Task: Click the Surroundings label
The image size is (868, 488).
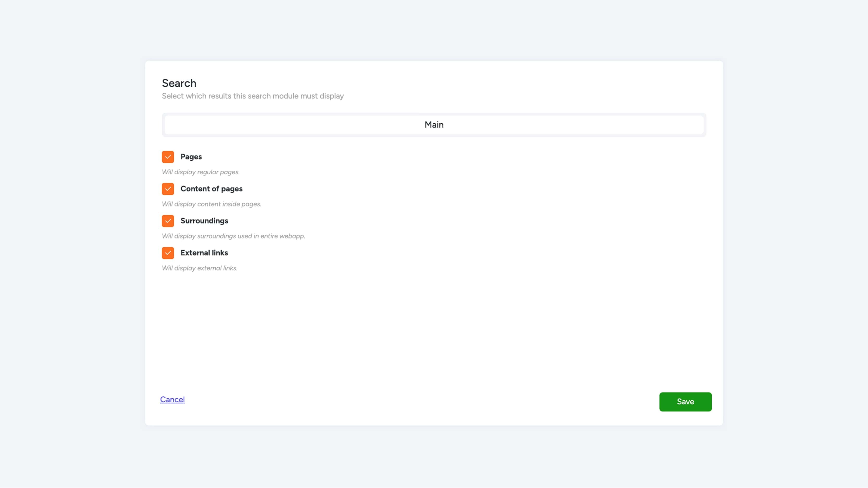Action: pos(204,221)
